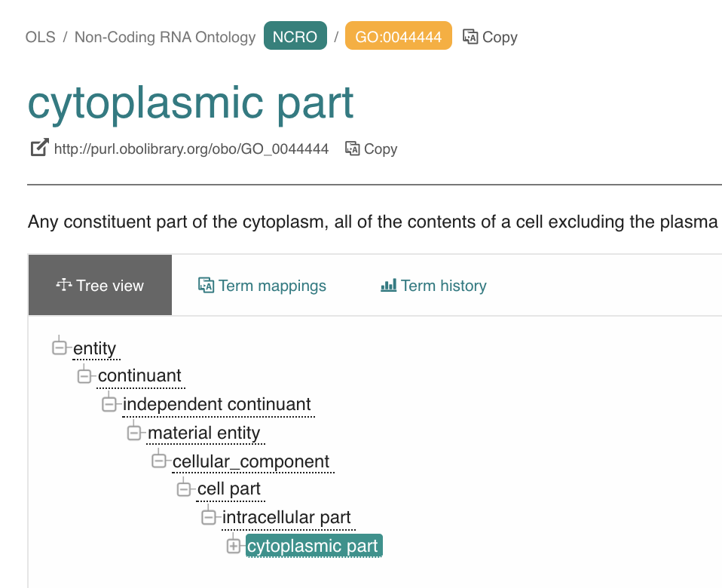Click the mapping icon on Term mappings tab
Image resolution: width=722 pixels, height=588 pixels.
pyautogui.click(x=204, y=285)
